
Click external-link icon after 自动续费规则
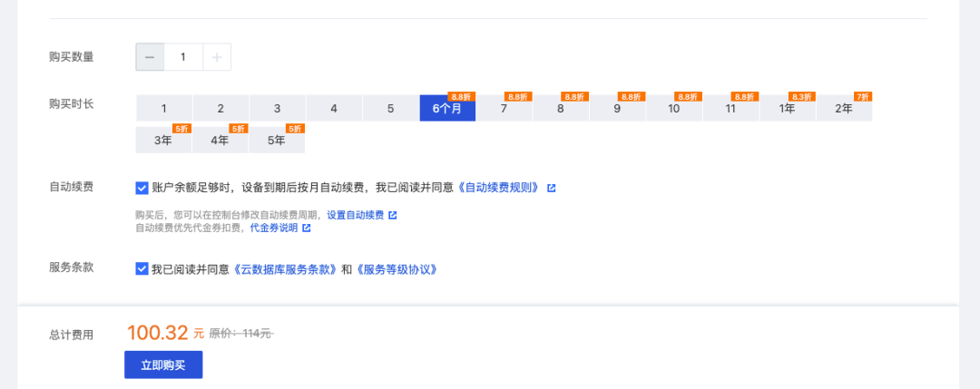(x=552, y=188)
